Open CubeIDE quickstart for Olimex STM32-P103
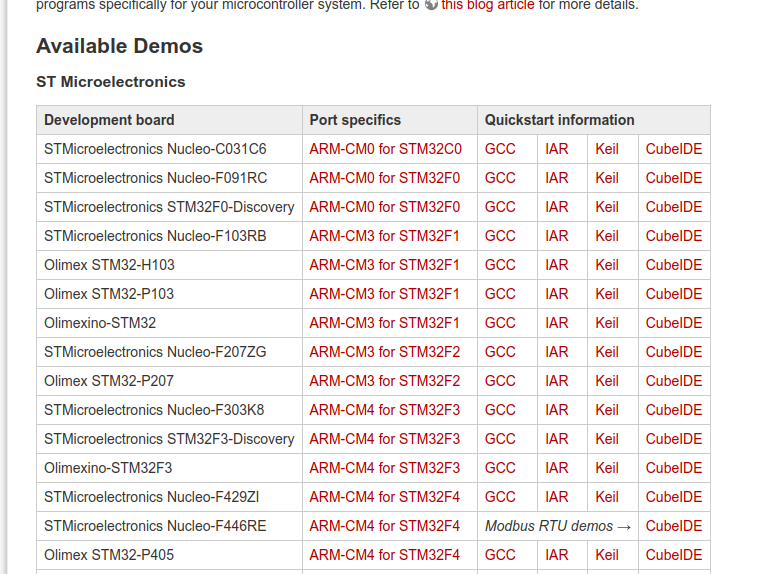 pyautogui.click(x=674, y=294)
